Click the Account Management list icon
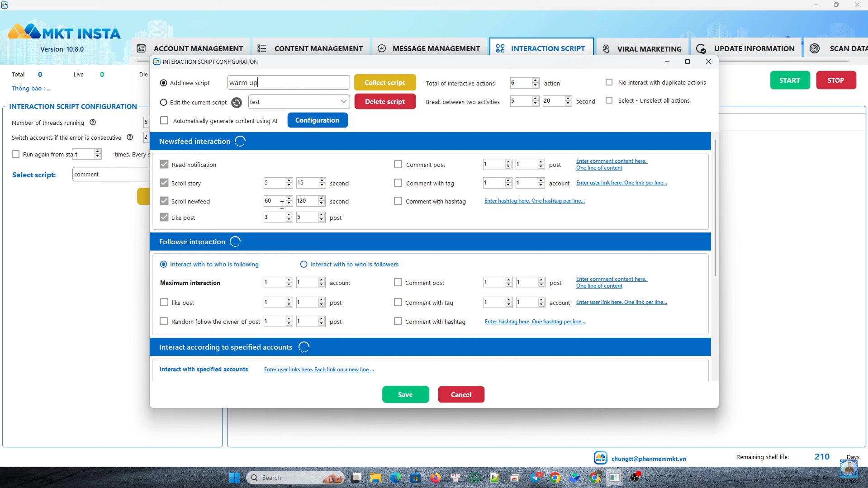 [x=141, y=48]
